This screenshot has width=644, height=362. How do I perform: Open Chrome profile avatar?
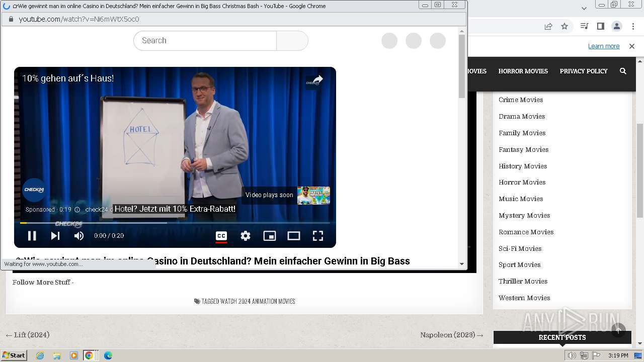(616, 26)
